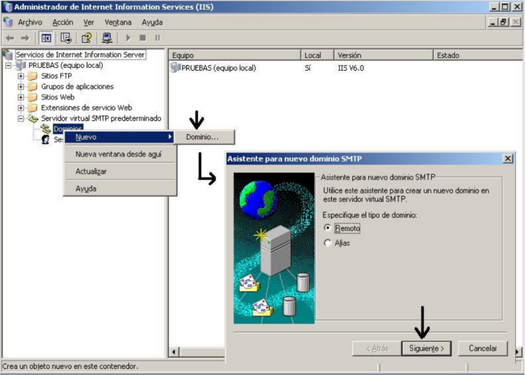Choose Nuevo in the context menu
The height and width of the screenshot is (375, 525).
coord(119,137)
